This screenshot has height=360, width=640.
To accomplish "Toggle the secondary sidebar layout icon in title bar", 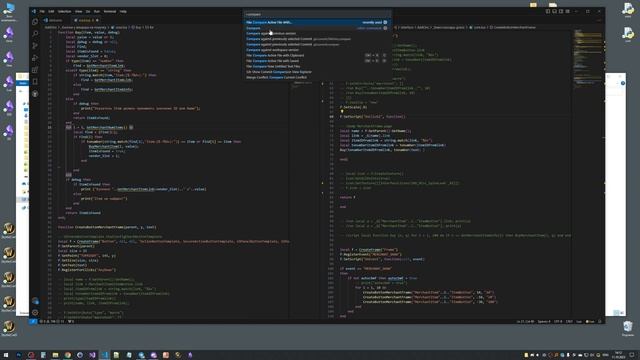I will click(561, 11).
